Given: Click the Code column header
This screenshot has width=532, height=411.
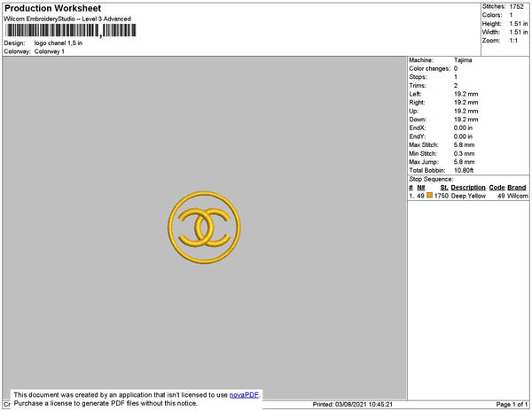Looking at the screenshot, I should 497,188.
